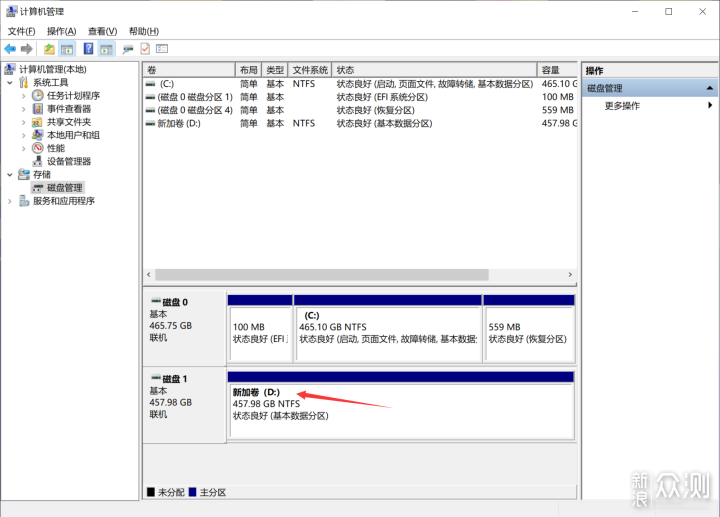Open the 文件(F) menu
720x517 pixels.
click(21, 31)
